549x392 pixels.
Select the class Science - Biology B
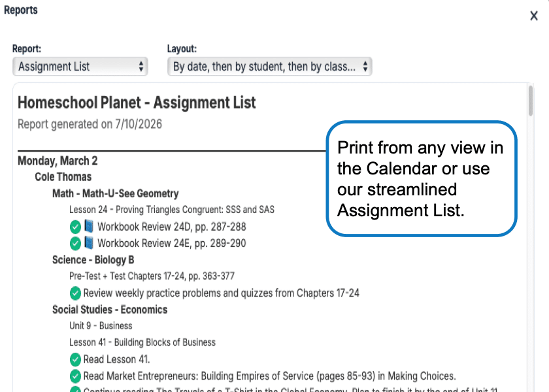93,260
